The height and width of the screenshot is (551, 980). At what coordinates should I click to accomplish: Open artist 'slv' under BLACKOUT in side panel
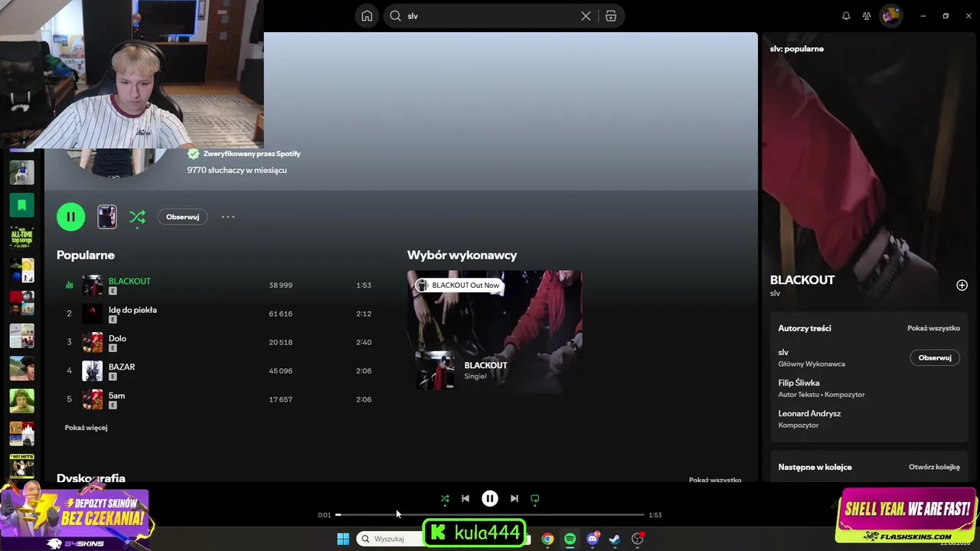(x=775, y=293)
